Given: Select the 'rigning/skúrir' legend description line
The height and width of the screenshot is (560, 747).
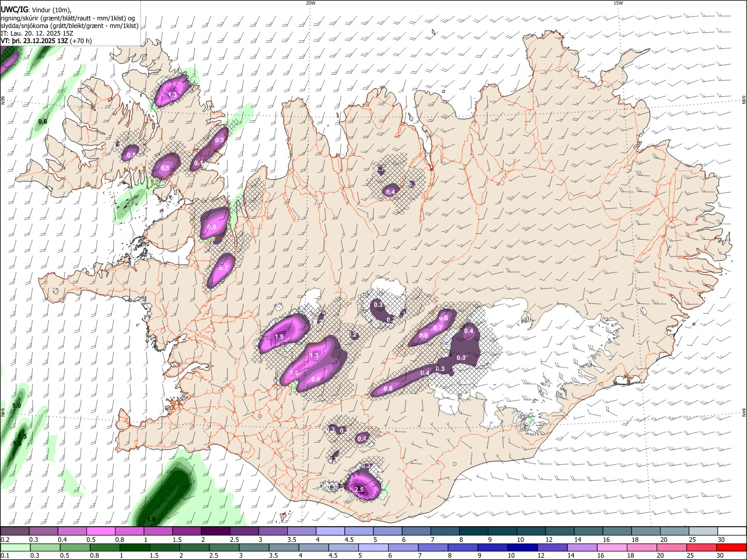Looking at the screenshot, I should tap(68, 18).
